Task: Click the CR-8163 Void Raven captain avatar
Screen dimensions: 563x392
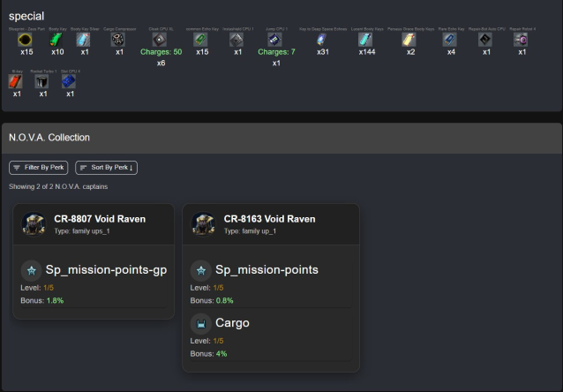Action: [205, 224]
